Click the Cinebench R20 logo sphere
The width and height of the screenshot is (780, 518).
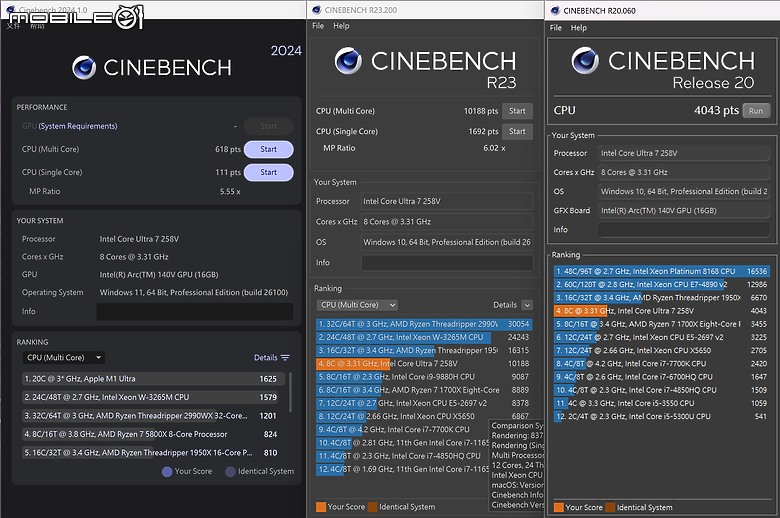(x=585, y=61)
